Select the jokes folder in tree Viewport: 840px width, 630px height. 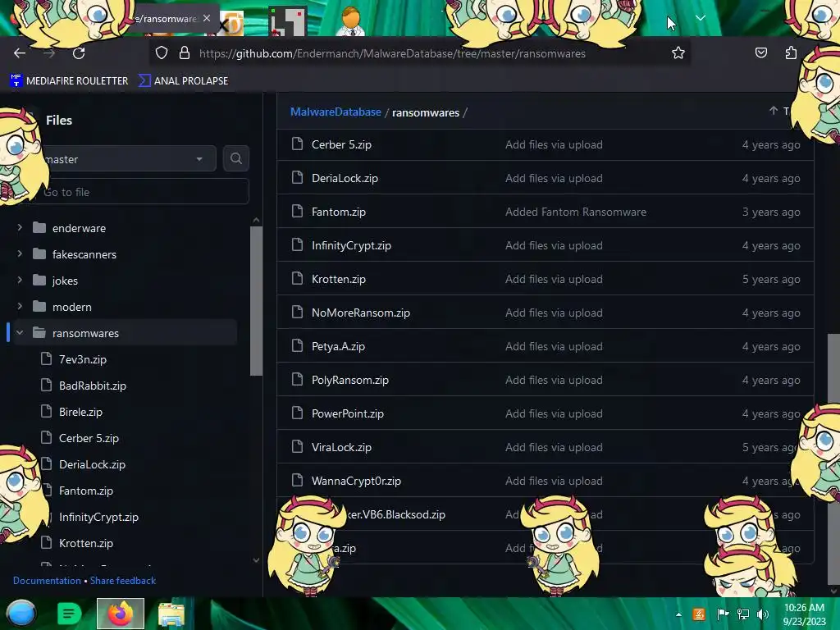pos(65,281)
